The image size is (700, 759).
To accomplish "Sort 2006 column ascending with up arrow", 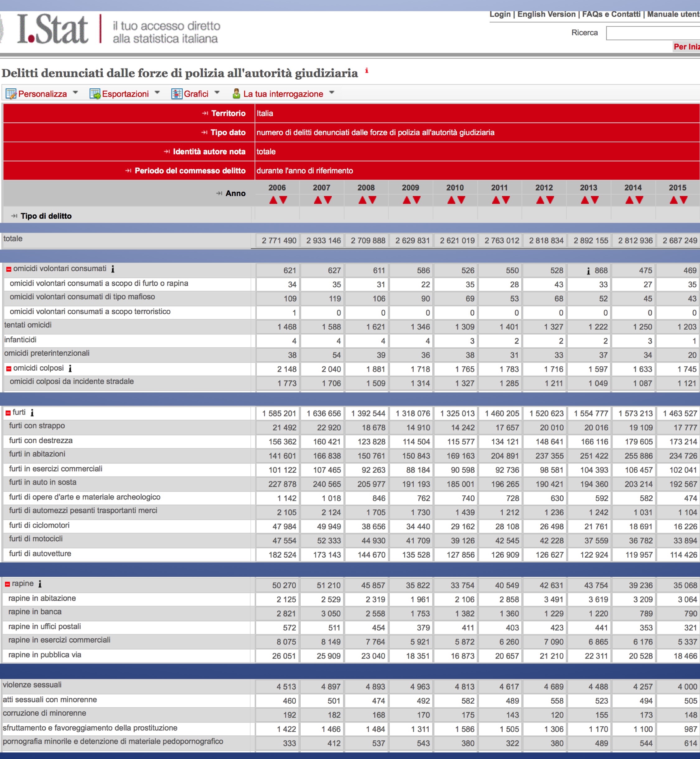I will pos(273,200).
